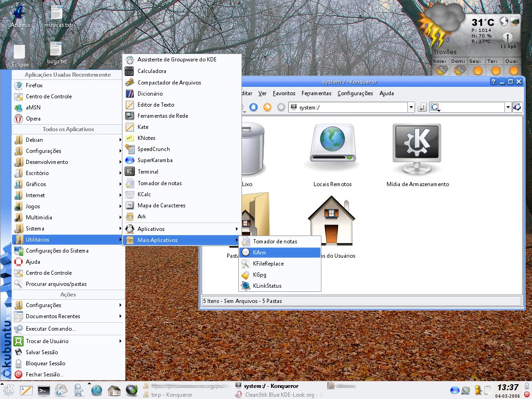This screenshot has width=532, height=399.
Task: Click the KLinkStatus icon
Action: [245, 286]
